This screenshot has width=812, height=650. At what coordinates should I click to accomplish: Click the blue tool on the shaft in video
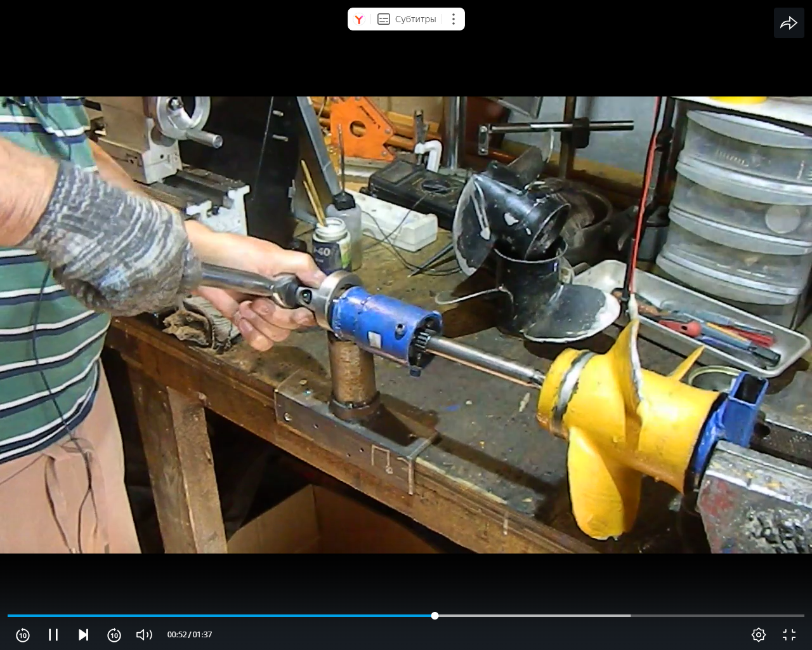coord(381,324)
